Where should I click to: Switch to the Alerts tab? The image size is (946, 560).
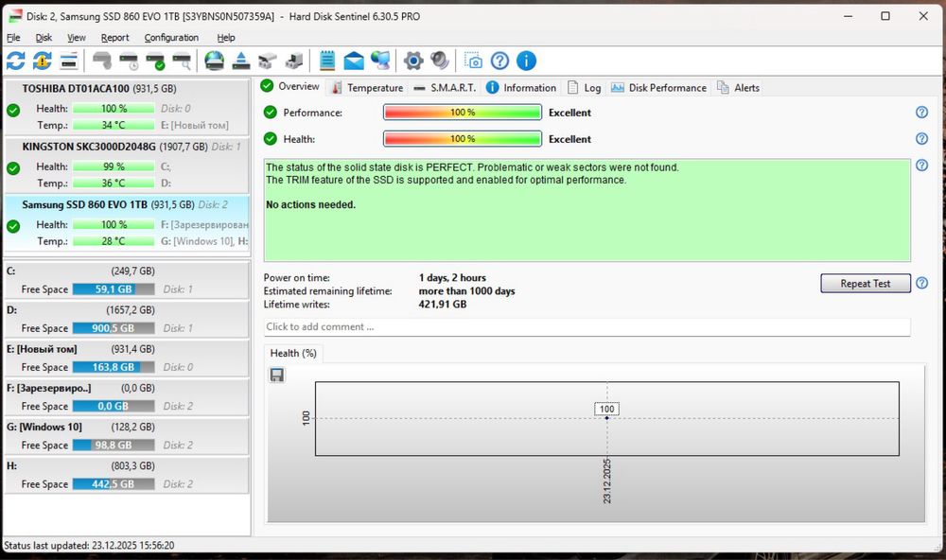pyautogui.click(x=738, y=87)
